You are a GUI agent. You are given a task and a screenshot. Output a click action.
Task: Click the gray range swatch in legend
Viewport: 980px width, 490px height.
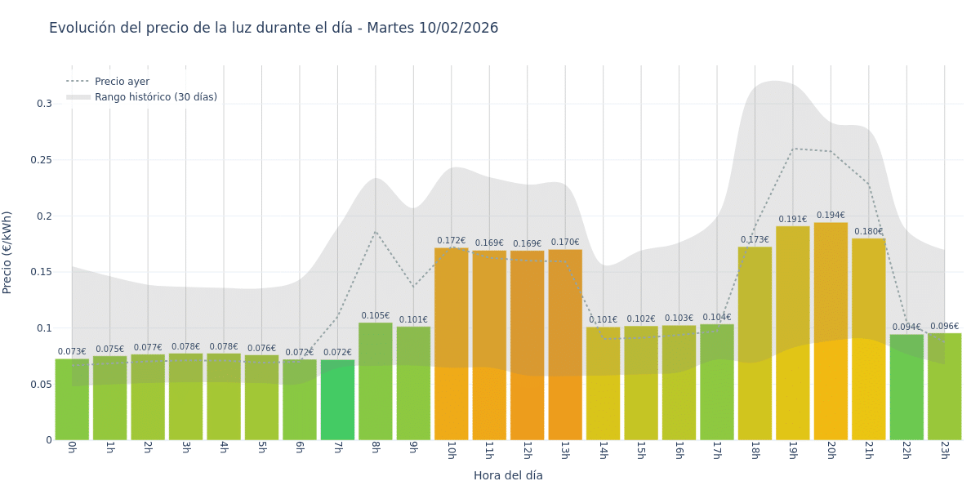78,97
